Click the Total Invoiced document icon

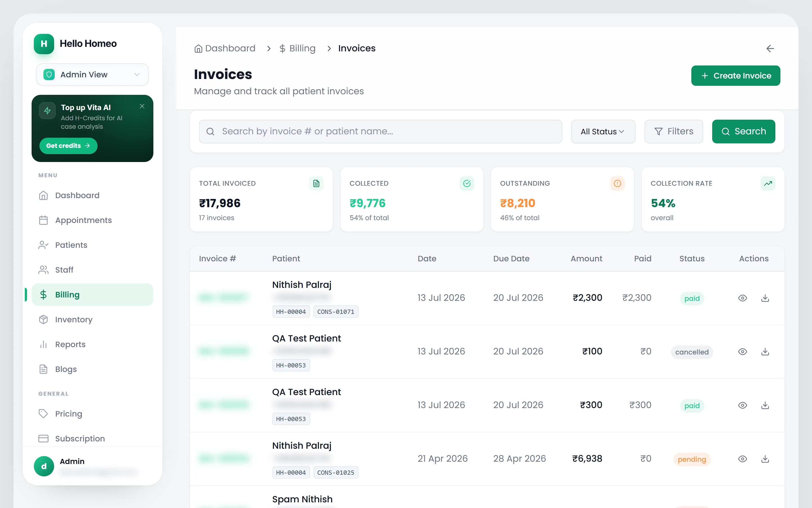tap(316, 183)
